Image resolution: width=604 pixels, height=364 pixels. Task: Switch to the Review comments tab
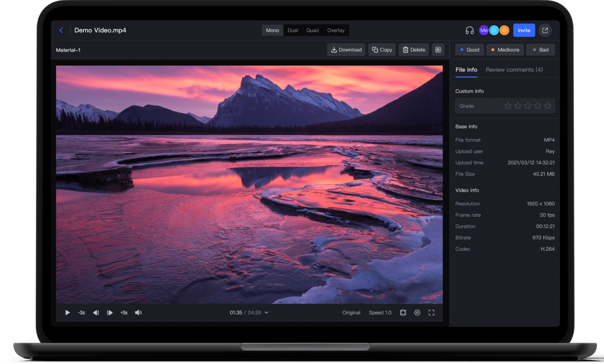click(514, 70)
